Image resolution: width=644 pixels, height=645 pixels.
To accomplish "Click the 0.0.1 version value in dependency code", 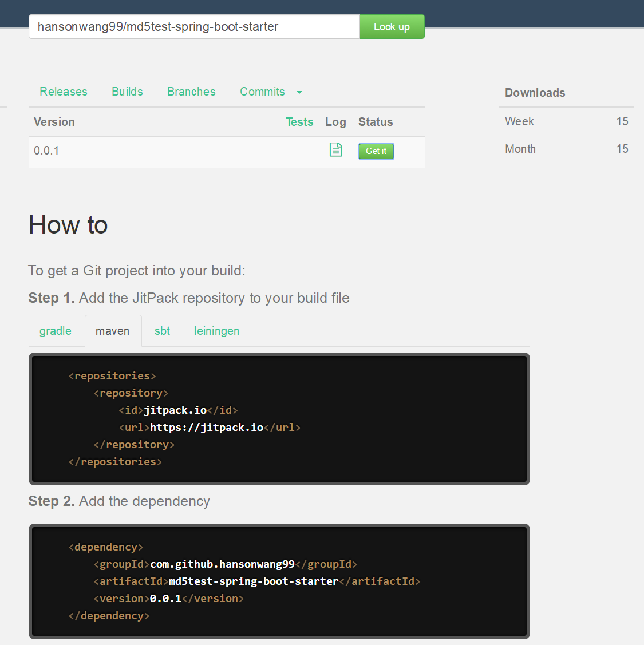I will coord(165,599).
